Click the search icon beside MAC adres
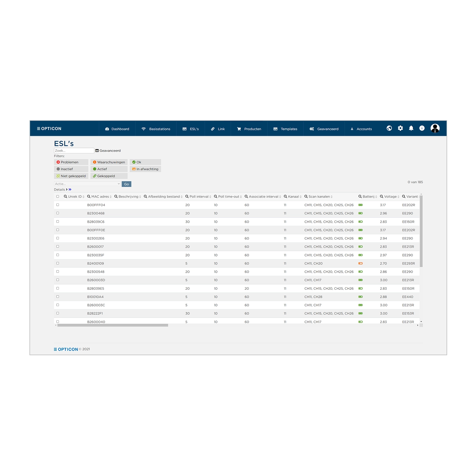 (x=89, y=197)
